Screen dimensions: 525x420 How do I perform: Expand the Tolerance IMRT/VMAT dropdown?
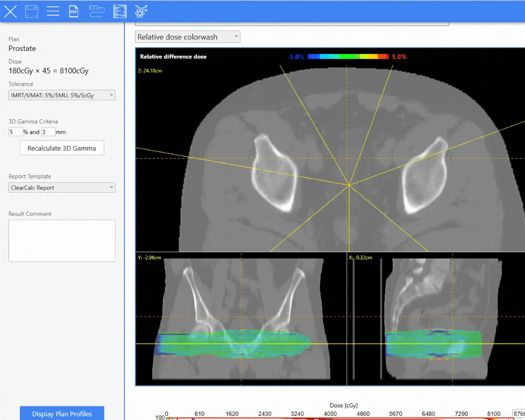tap(62, 95)
